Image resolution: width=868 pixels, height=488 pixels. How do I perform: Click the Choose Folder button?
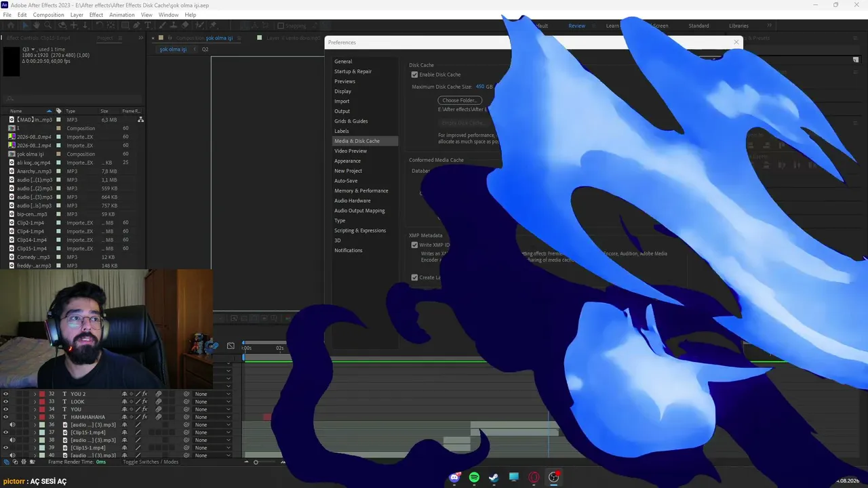pyautogui.click(x=460, y=100)
